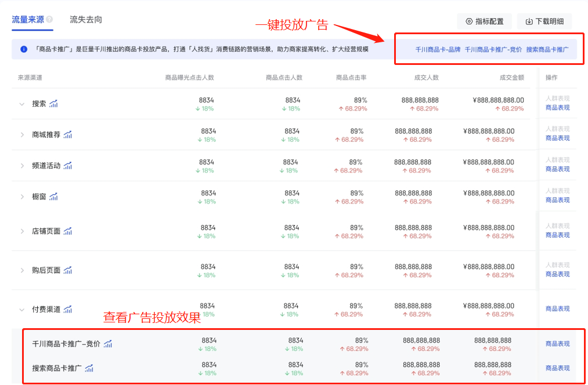This screenshot has height=385, width=588.
Task: Click 人群表现 in the 频道活动 row
Action: (x=558, y=160)
